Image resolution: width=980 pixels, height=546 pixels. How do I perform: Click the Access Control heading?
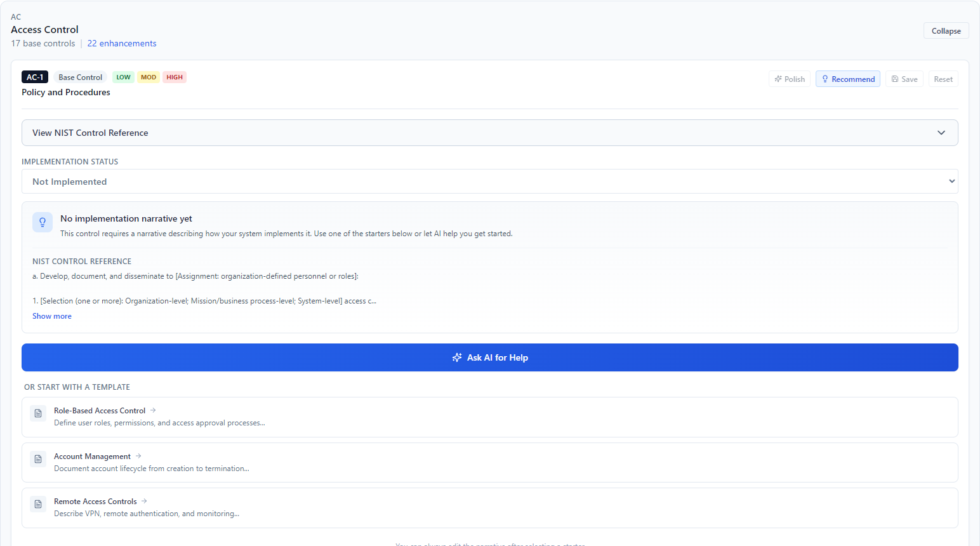coord(44,29)
